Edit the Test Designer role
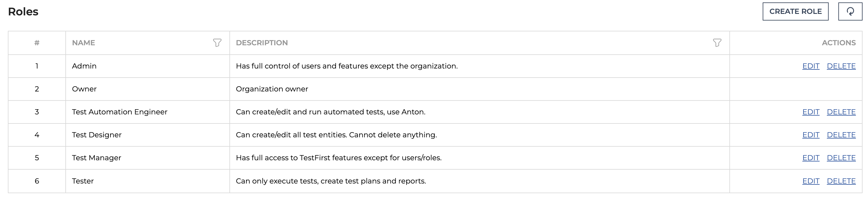Image resolution: width=868 pixels, height=198 pixels. pos(811,135)
